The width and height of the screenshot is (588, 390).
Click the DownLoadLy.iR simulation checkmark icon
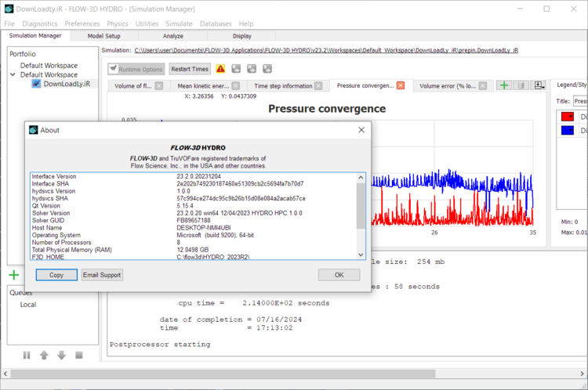tap(36, 84)
